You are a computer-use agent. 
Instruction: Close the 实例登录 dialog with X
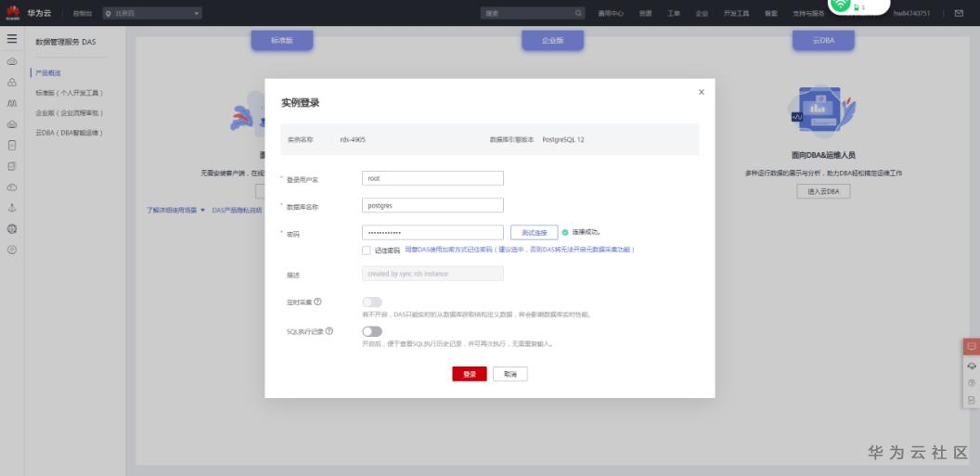click(702, 92)
